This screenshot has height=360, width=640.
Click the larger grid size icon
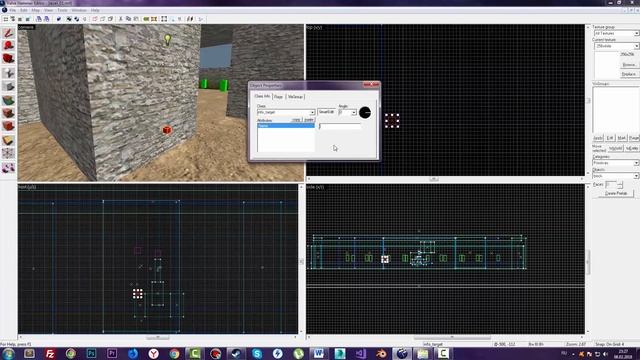[28, 19]
